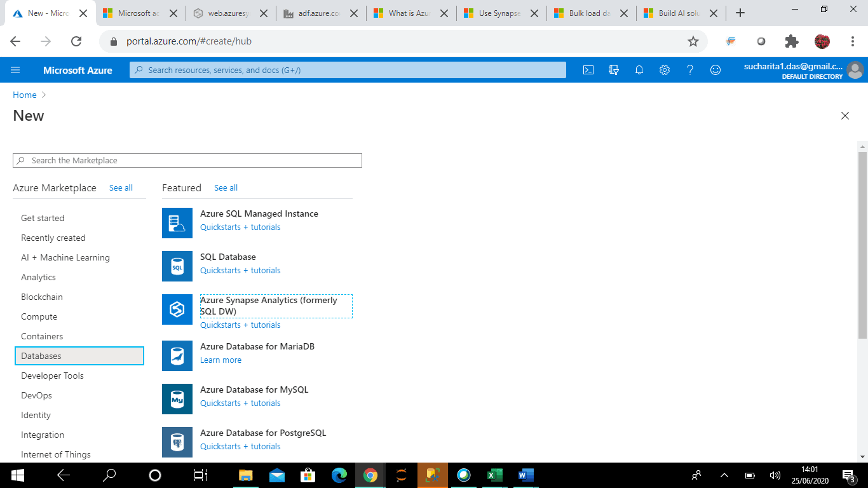Reload the page in the browser

[x=76, y=41]
